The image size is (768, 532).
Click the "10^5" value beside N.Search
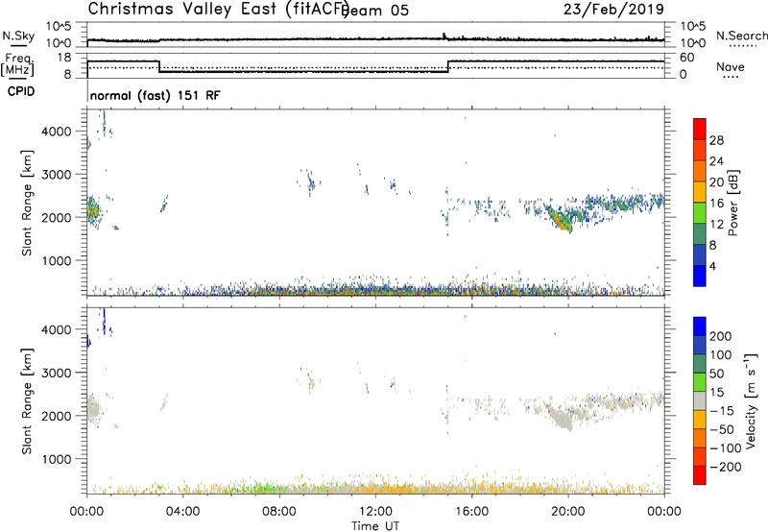click(693, 27)
